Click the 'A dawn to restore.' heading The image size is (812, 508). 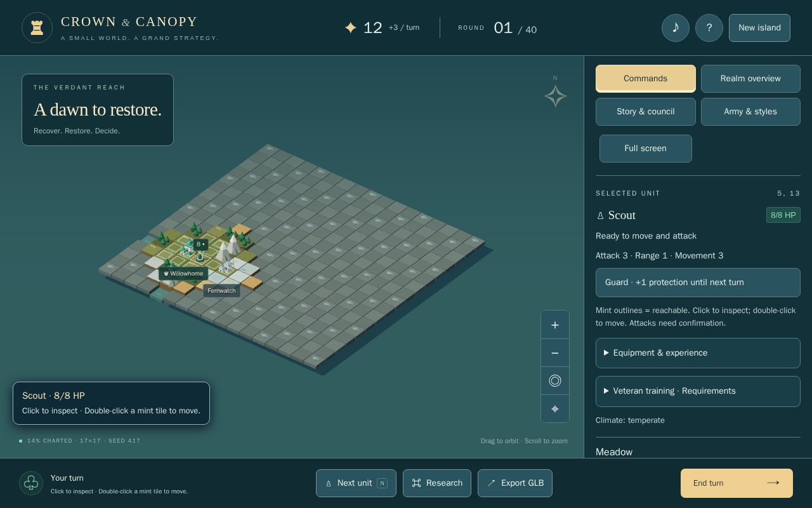coord(98,110)
